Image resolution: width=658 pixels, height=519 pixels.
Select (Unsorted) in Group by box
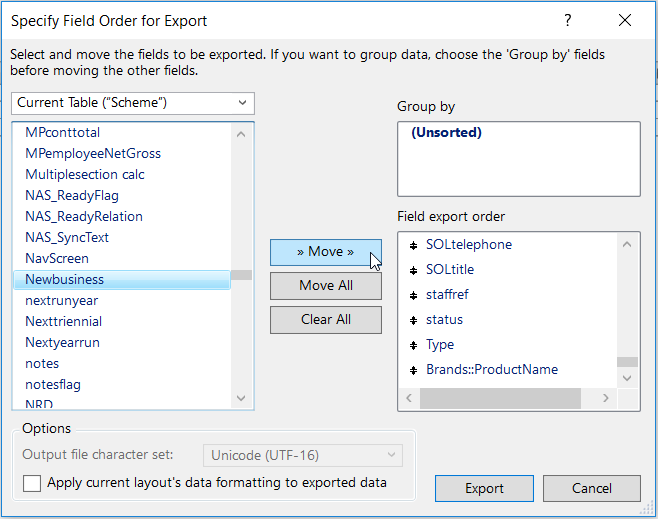446,132
